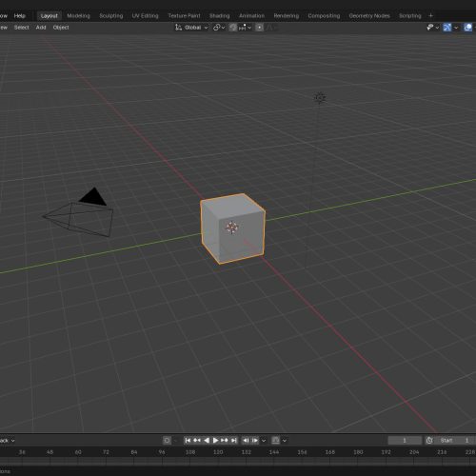476x476 pixels.
Task: Switch to the Sculpting workspace tab
Action: (111, 16)
